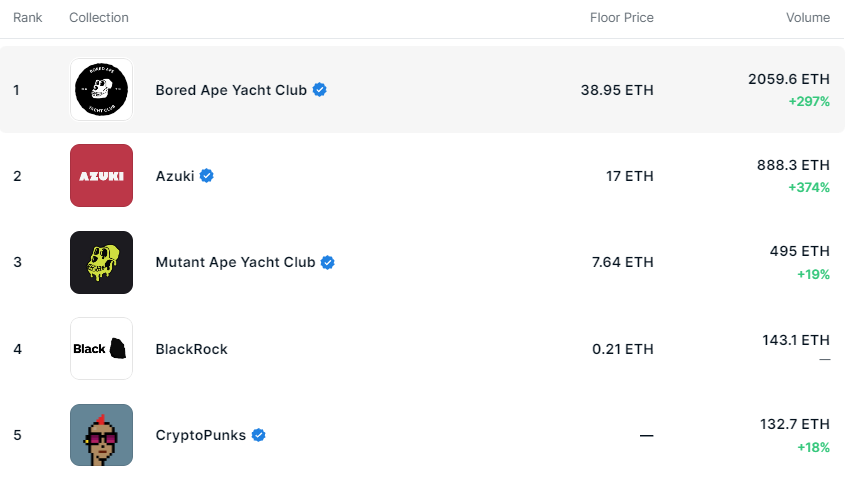857x484 pixels.
Task: Click the red Azuki collection logo
Action: click(101, 176)
